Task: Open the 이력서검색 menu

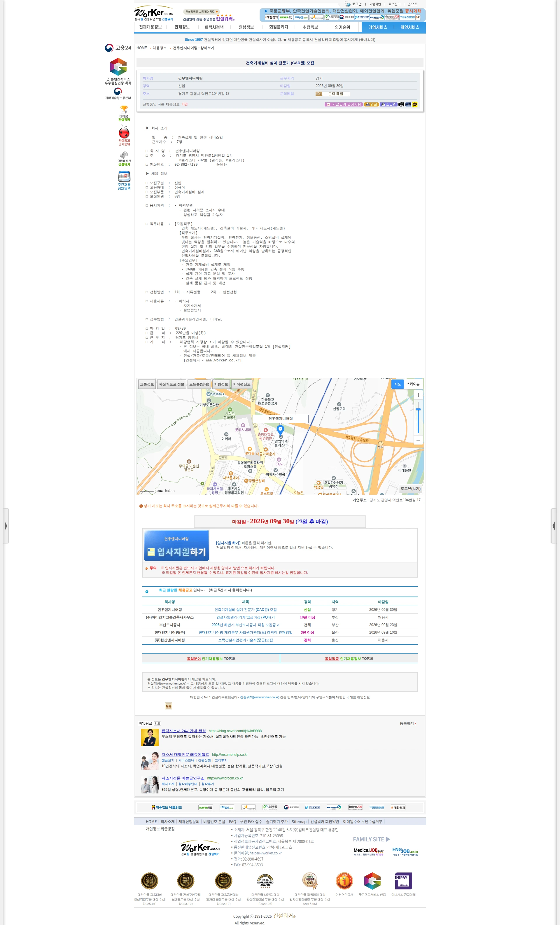Action: [214, 27]
